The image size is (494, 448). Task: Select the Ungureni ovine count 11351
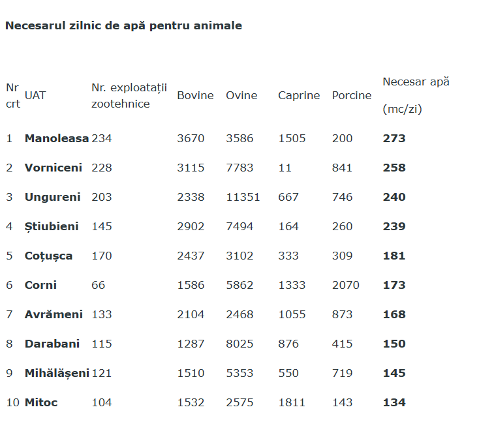point(243,197)
